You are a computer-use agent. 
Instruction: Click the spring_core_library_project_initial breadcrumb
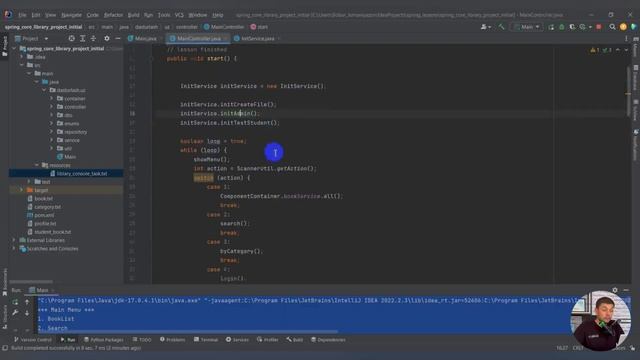[x=44, y=27]
